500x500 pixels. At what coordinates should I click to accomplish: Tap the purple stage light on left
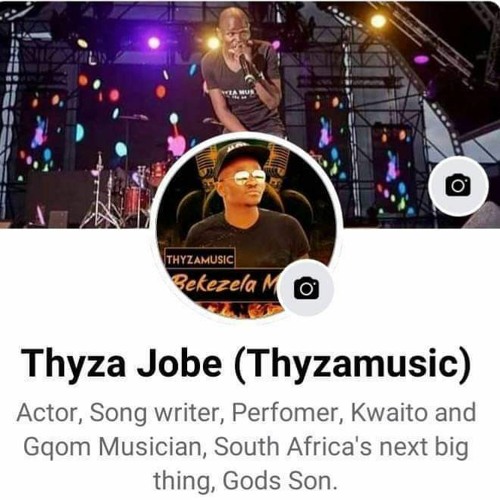click(154, 43)
